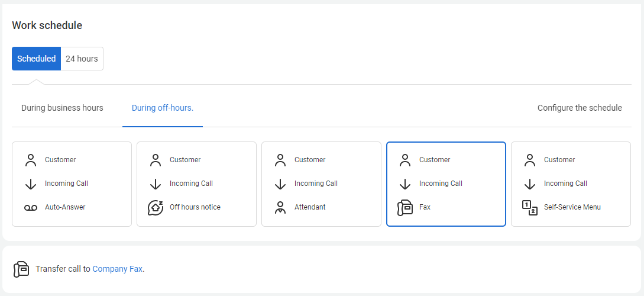The image size is (644, 296).
Task: Click the fax icon beside Transfer call text
Action: 21,269
